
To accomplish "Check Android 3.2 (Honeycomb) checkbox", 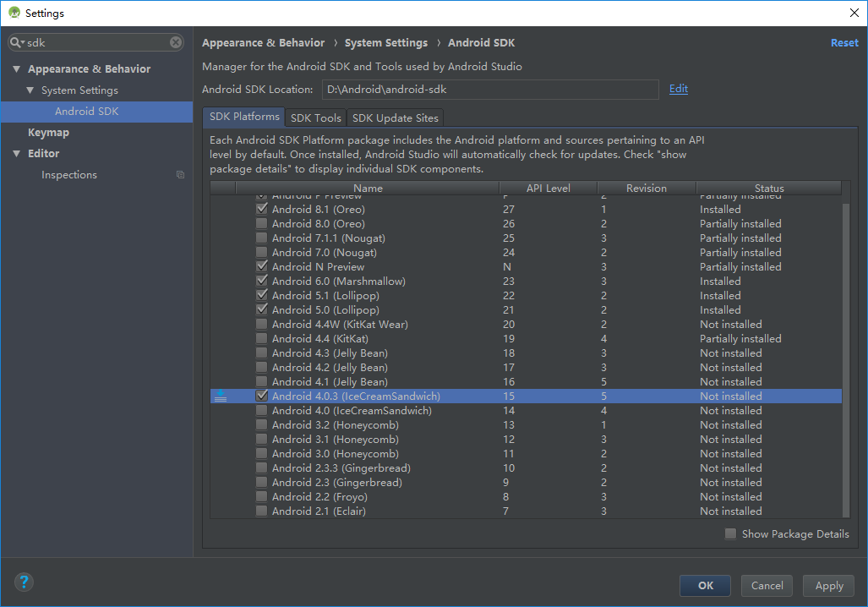I will [x=262, y=425].
